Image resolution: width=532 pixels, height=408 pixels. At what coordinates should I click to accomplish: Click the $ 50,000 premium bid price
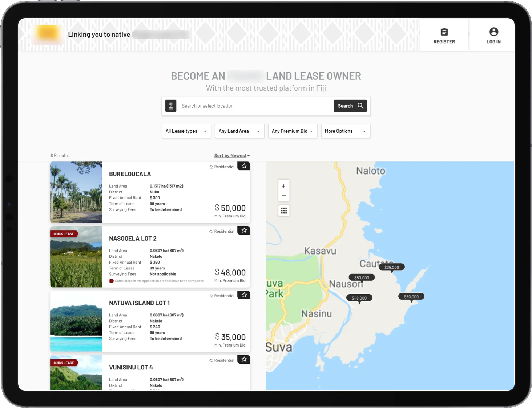230,208
